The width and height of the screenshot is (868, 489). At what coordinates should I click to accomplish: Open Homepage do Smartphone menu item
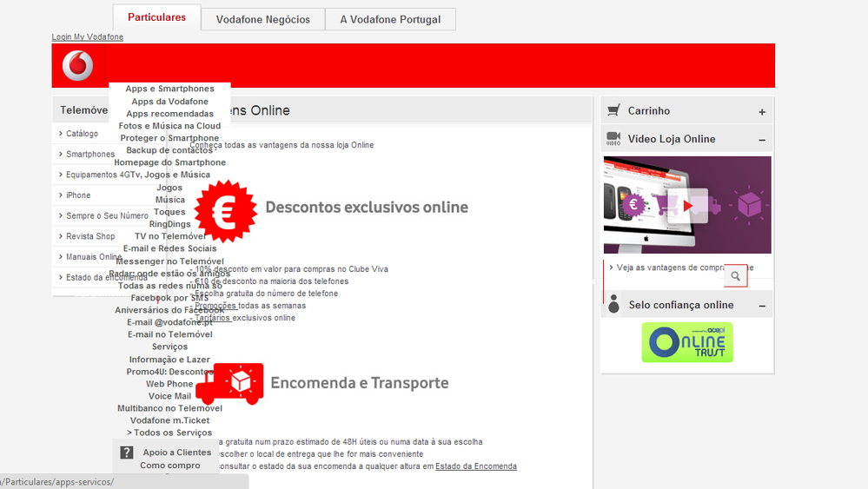[x=170, y=162]
